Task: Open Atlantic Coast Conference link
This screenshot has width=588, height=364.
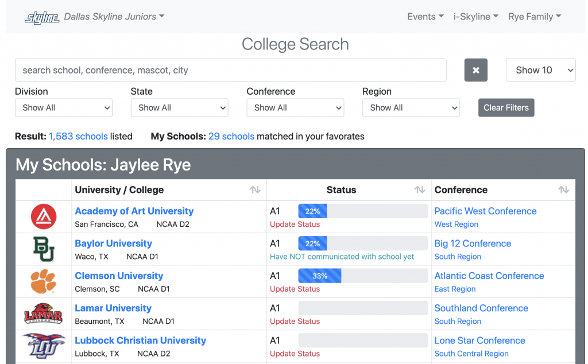Action: [489, 276]
